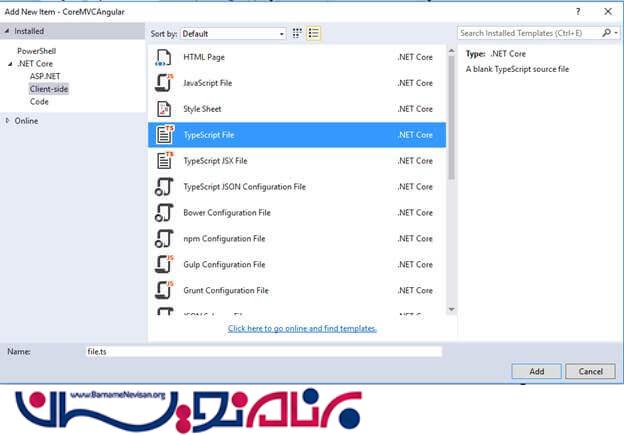The image size is (624, 435).
Task: Expand the Online templates node
Action: 9,121
